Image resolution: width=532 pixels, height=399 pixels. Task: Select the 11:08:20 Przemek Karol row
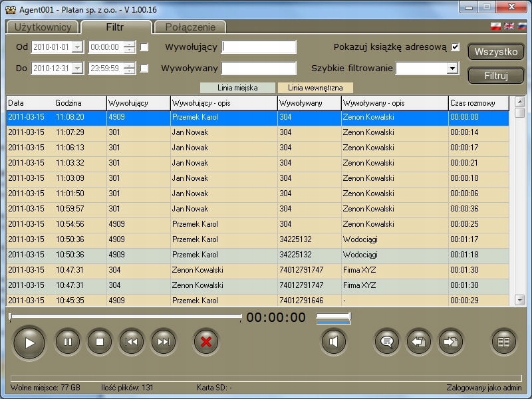tap(257, 118)
